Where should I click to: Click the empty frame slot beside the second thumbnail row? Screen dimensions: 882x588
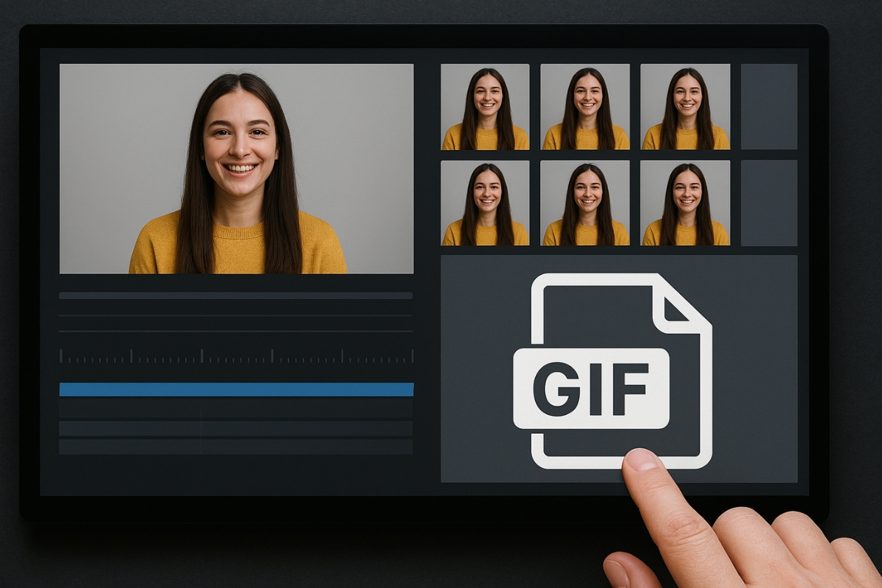pyautogui.click(x=769, y=200)
